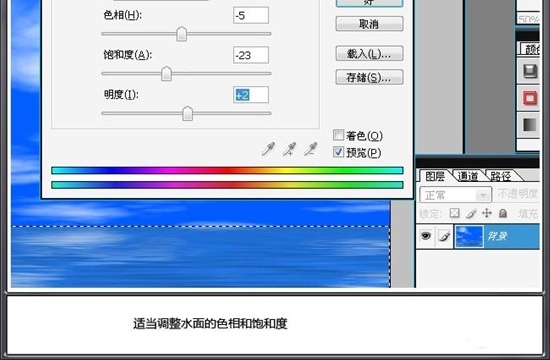Click the 存储(S)... save button

369,77
